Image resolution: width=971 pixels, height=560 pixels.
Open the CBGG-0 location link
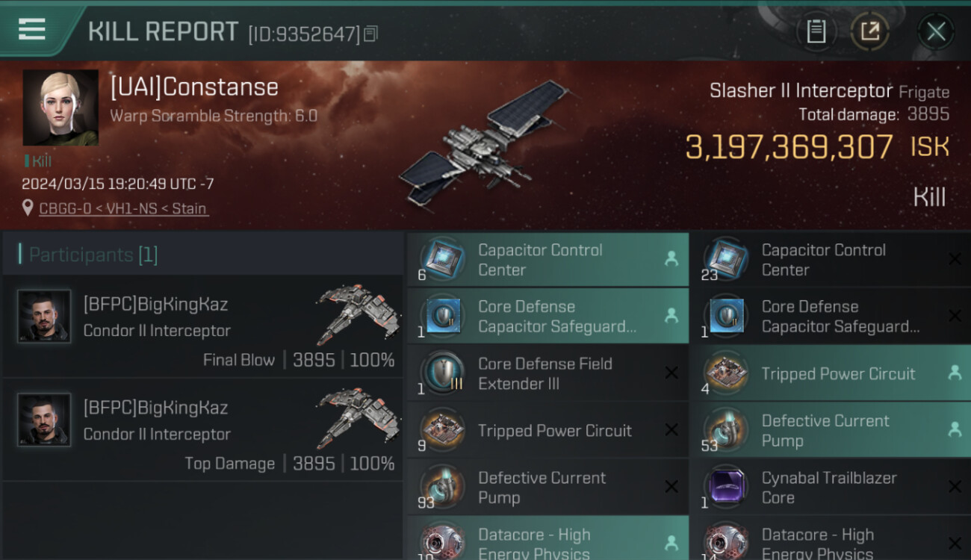(x=124, y=208)
